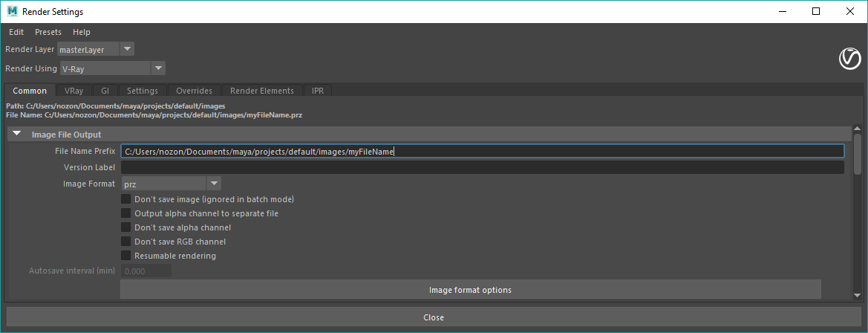Turn on Resumable rendering checkbox
This screenshot has width=868, height=333.
[125, 256]
